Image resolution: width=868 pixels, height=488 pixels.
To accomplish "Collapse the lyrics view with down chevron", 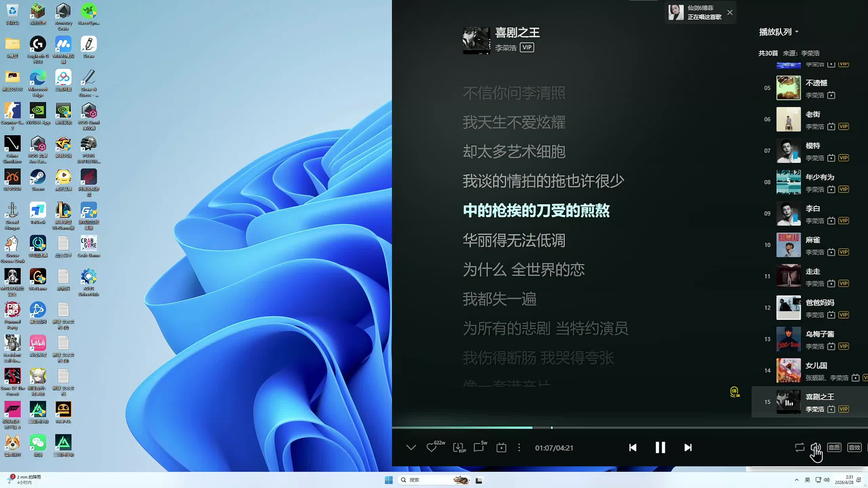I will coord(411,448).
